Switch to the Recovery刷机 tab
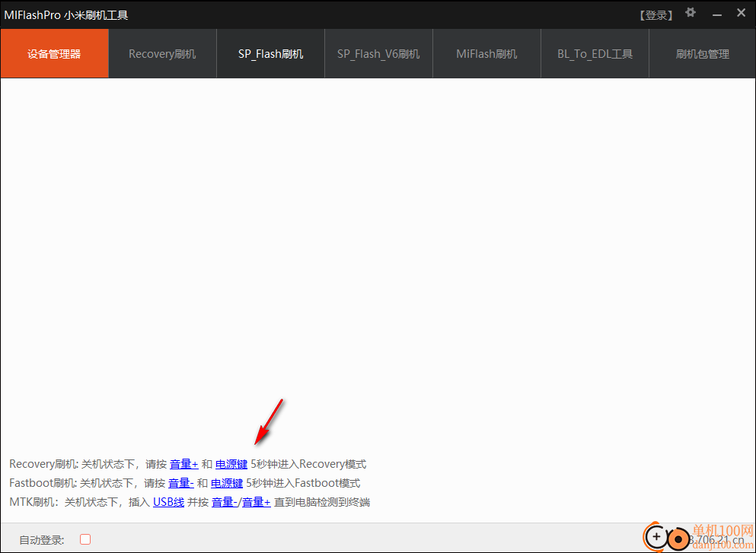This screenshot has height=553, width=756. click(x=162, y=53)
